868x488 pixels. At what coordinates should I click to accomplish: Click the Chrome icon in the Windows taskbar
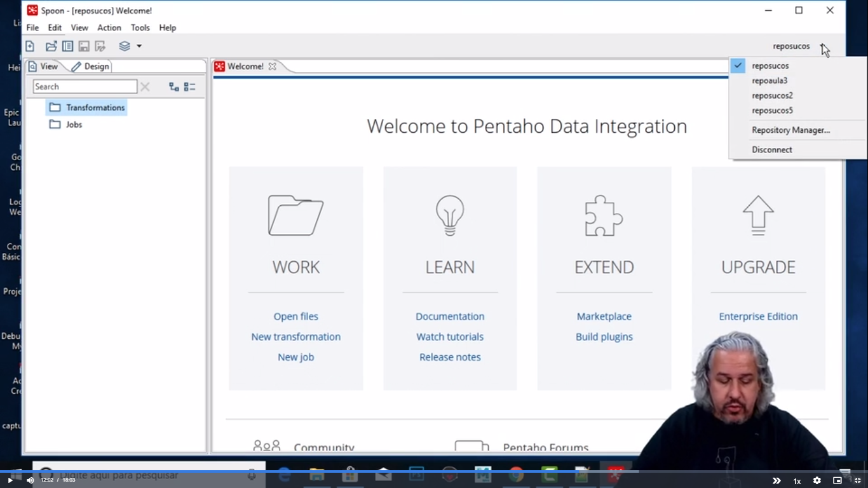[516, 474]
